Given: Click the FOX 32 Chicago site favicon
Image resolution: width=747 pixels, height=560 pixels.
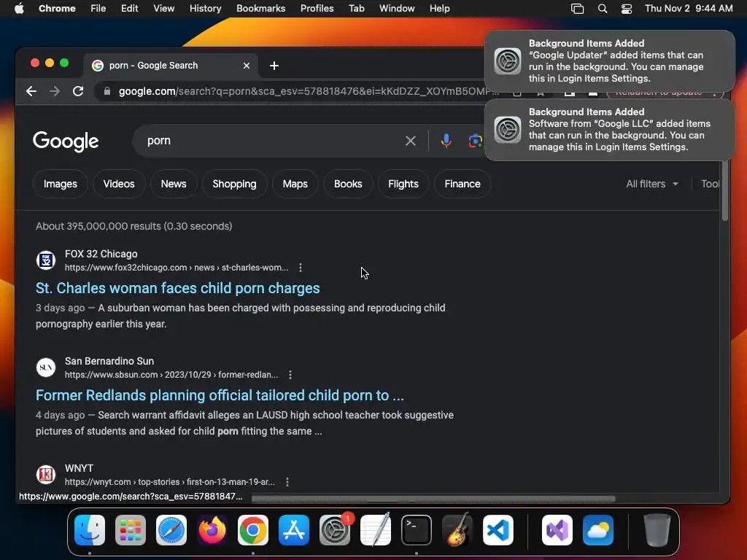Looking at the screenshot, I should (x=46, y=260).
